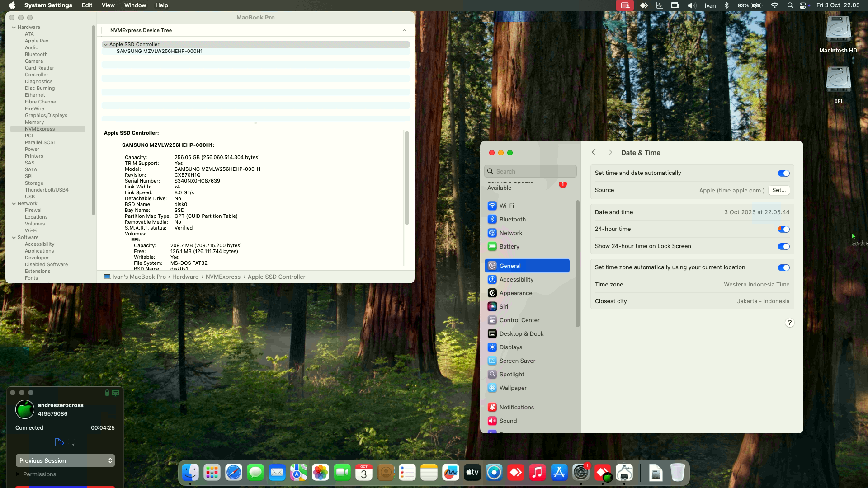Toggle Set time and date automatically
This screenshot has width=868, height=488.
783,173
